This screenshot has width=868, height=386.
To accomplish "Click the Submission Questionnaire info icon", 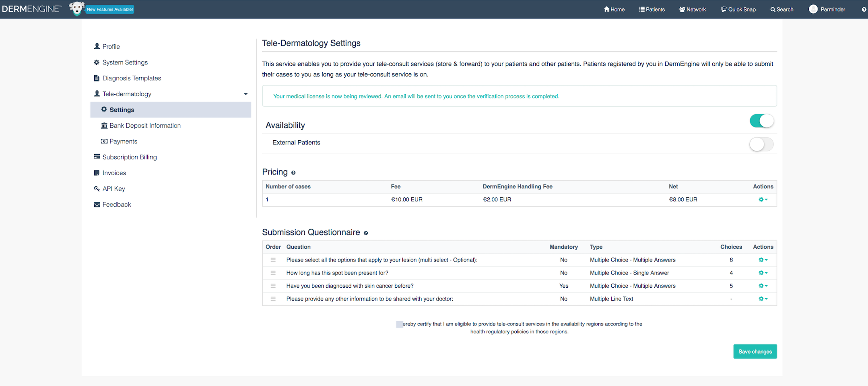I will pos(366,233).
